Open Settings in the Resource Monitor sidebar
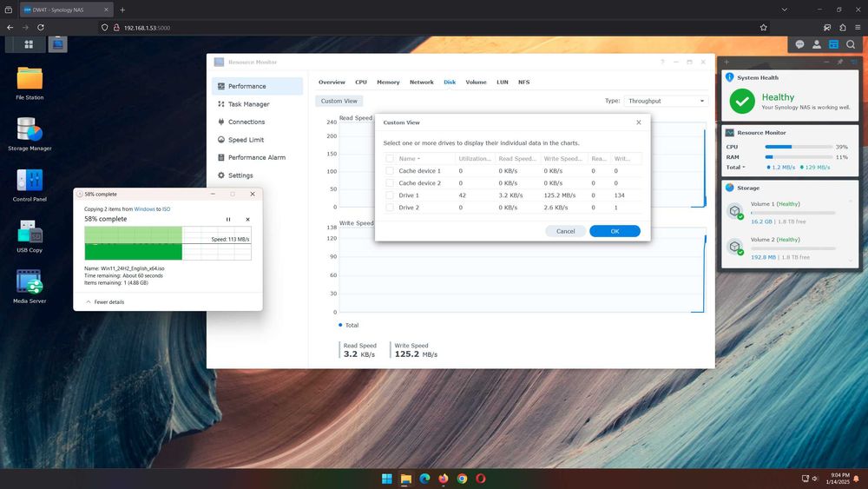The width and height of the screenshot is (868, 489). [x=258, y=175]
